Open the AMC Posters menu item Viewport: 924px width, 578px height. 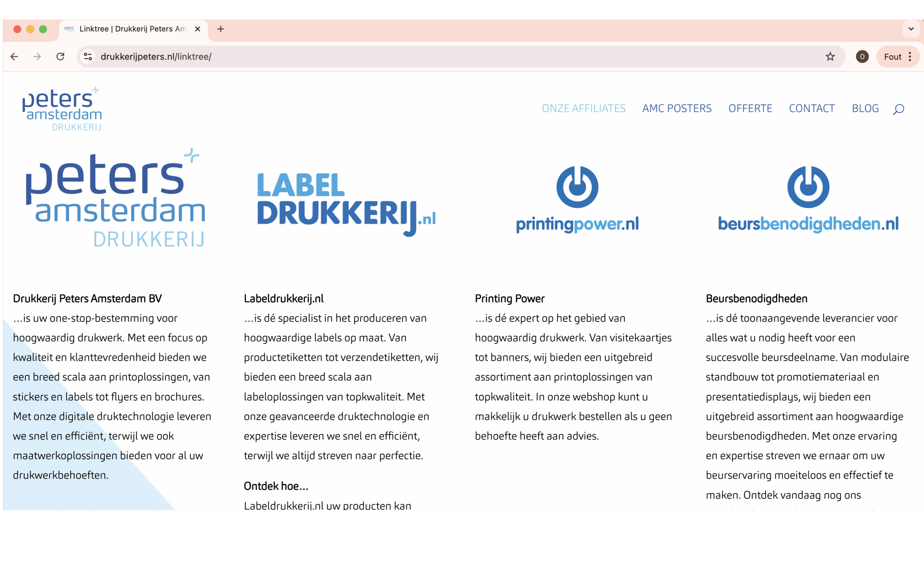coord(677,109)
